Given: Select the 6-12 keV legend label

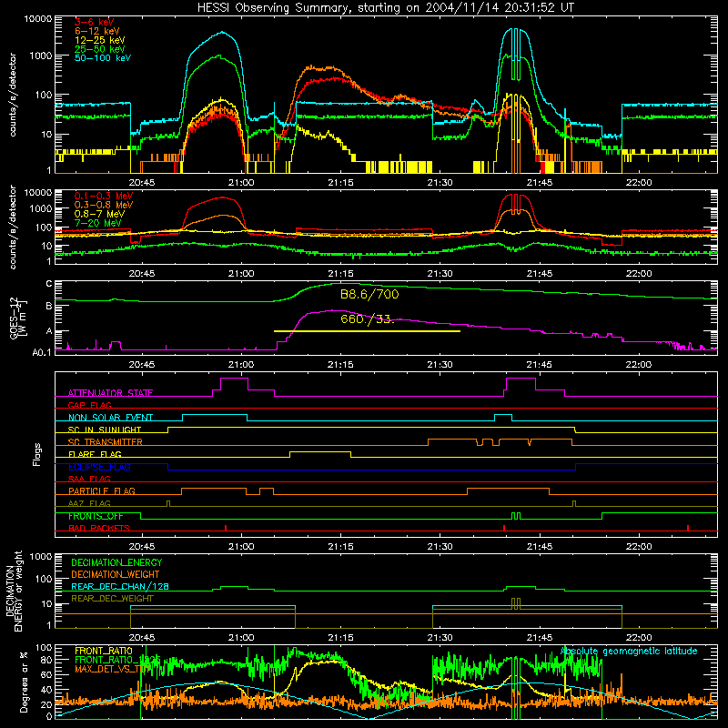Looking at the screenshot, I should point(97,31).
